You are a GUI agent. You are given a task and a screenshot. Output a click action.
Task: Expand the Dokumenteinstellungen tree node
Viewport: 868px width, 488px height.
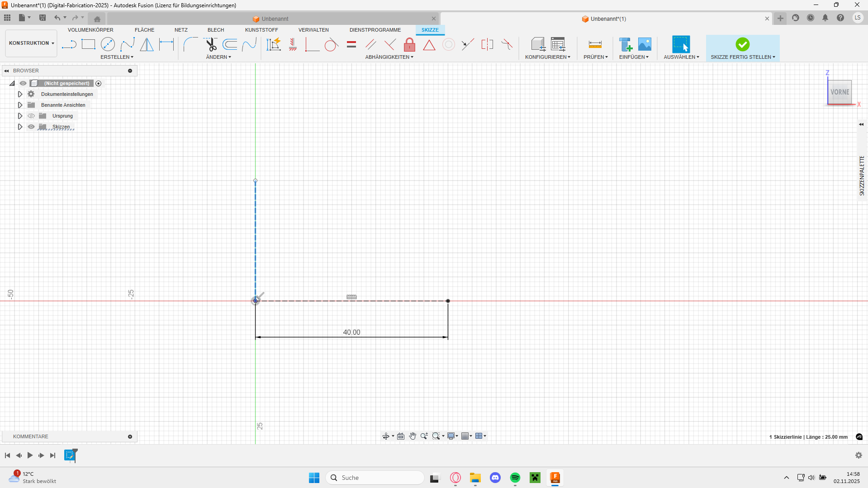[20, 94]
